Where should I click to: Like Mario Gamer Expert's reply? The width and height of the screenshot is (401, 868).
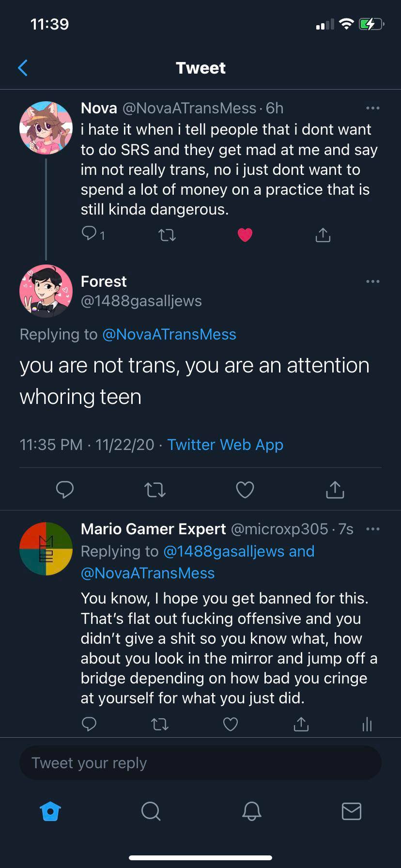pos(230,724)
